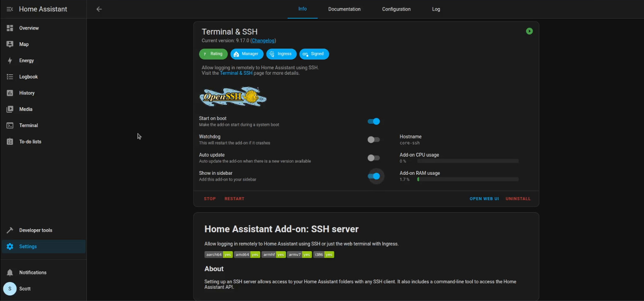Click the 1.7 % RAM usage value

[x=404, y=179]
